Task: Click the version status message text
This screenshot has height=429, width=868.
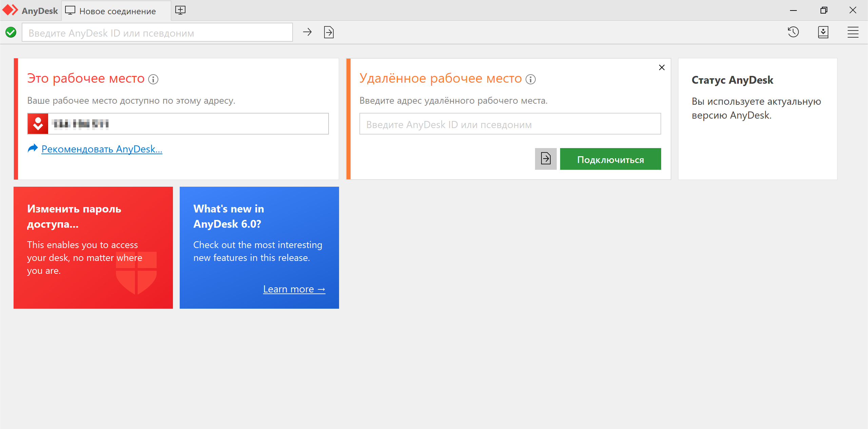Action: [756, 108]
